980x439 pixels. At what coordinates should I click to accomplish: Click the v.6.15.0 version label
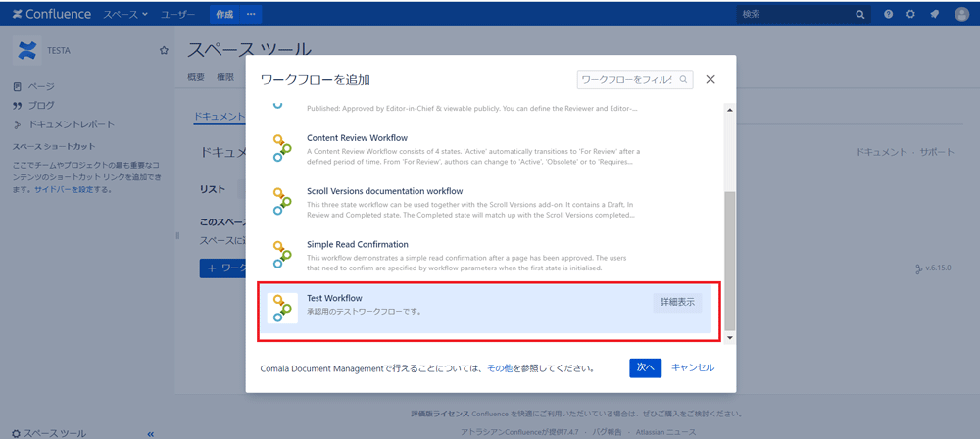pos(938,268)
